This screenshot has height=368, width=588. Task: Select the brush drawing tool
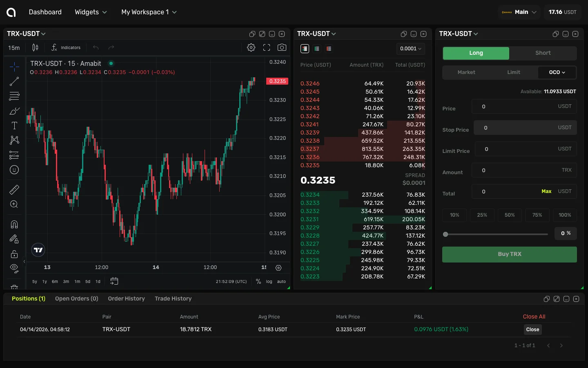[x=14, y=111]
